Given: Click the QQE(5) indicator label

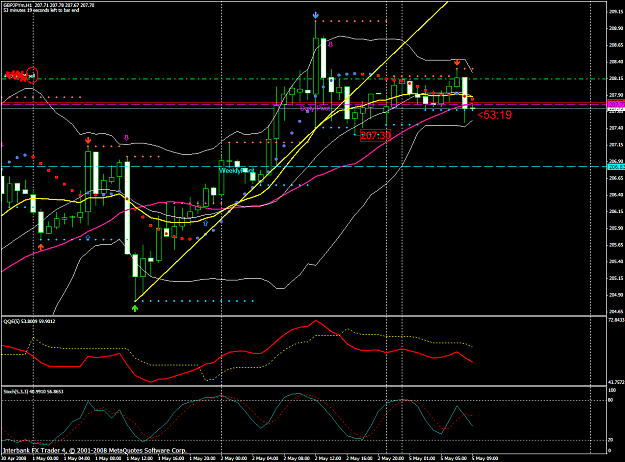Looking at the screenshot, I should point(29,321).
